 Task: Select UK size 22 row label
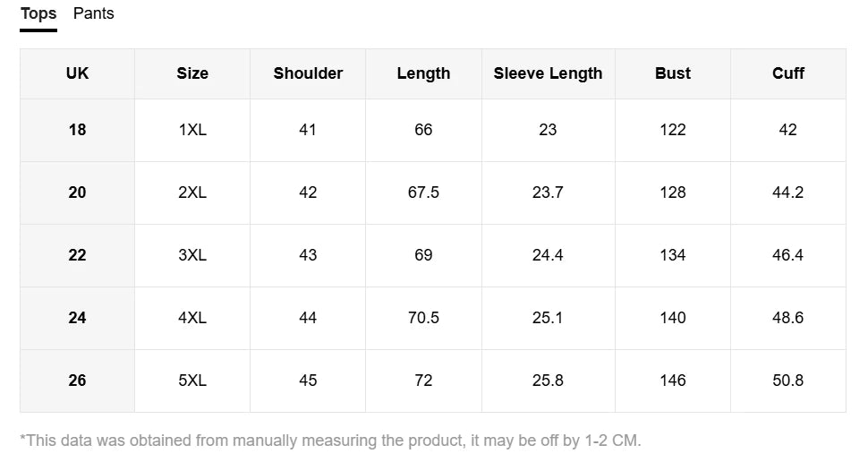click(x=77, y=255)
